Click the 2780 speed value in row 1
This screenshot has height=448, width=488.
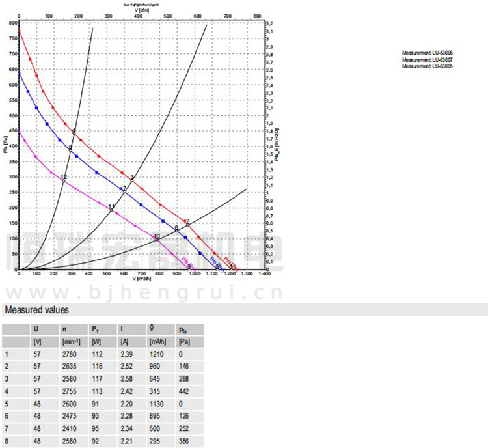(x=70, y=354)
